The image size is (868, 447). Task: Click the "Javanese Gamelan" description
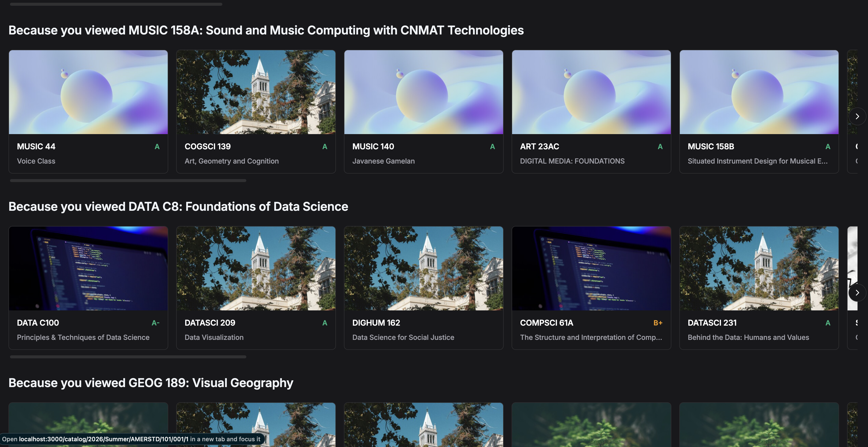(x=383, y=161)
